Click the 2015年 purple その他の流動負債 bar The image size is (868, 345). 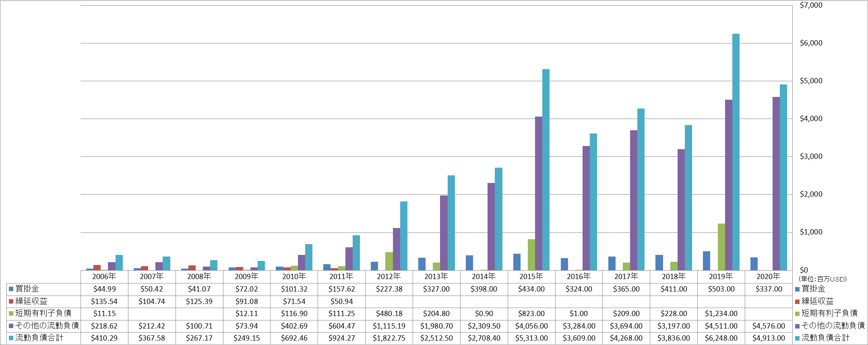[x=539, y=193]
